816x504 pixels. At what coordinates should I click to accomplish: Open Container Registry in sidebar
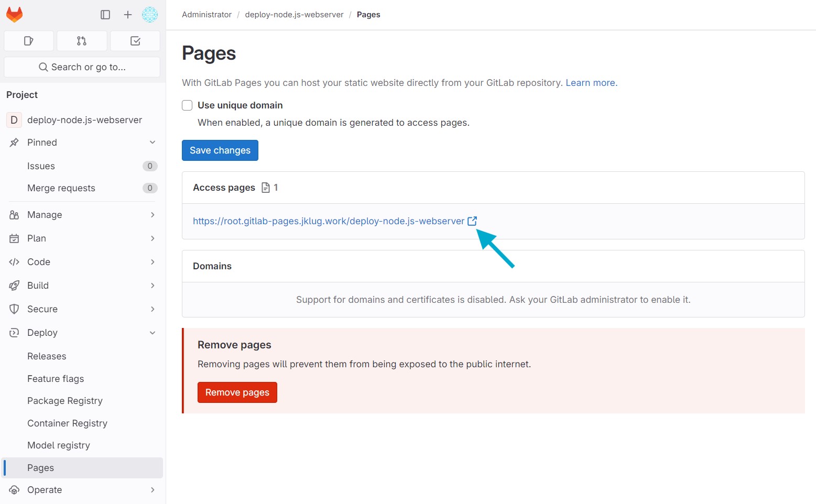click(67, 423)
